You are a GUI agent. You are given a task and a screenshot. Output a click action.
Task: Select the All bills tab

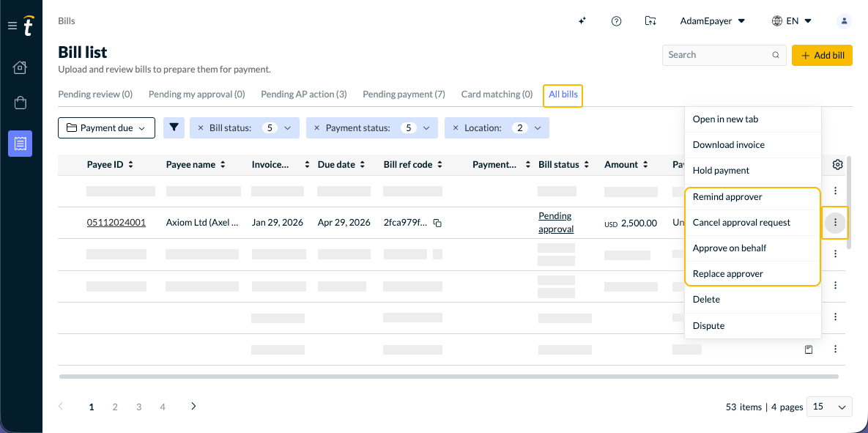(563, 95)
